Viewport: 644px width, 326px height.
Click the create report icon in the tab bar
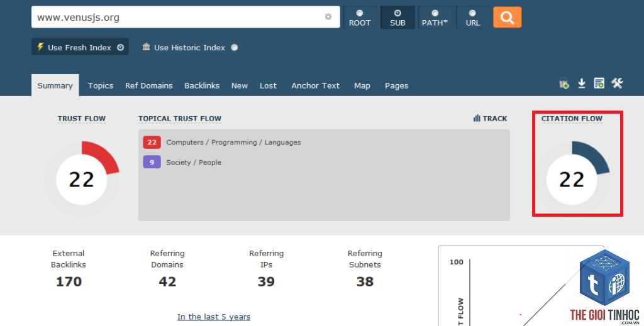click(x=599, y=84)
